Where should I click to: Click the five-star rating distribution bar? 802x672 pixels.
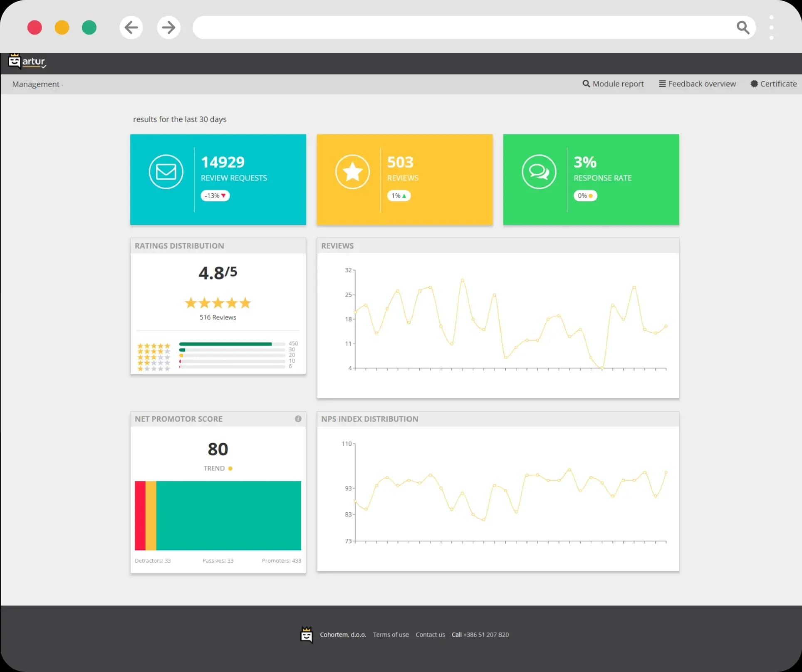(225, 344)
